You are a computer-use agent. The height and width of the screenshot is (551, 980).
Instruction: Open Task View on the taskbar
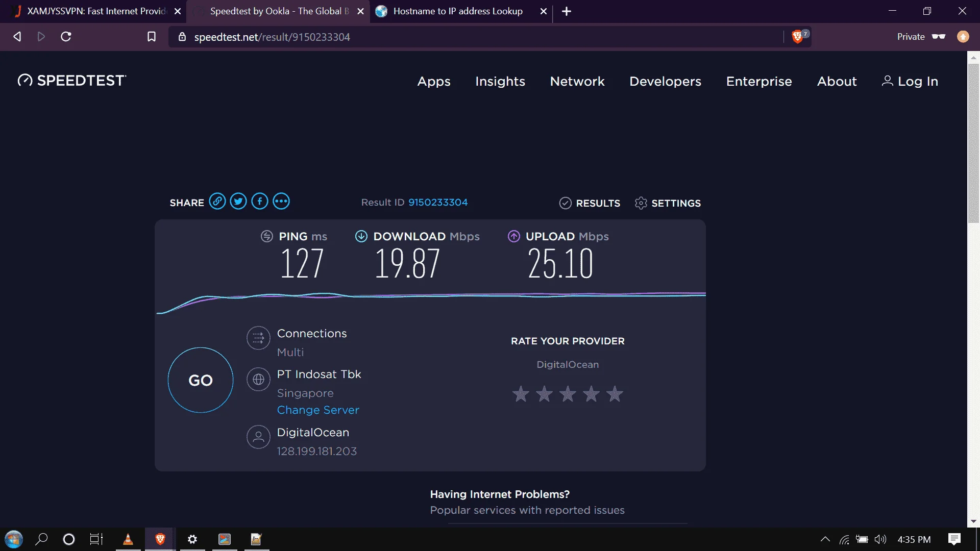[96, 539]
